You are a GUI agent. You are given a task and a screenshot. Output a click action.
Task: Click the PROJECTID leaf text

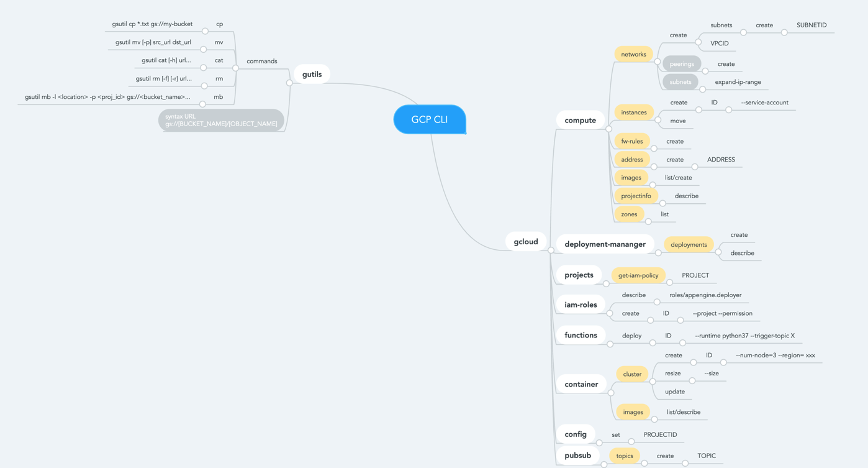(660, 434)
